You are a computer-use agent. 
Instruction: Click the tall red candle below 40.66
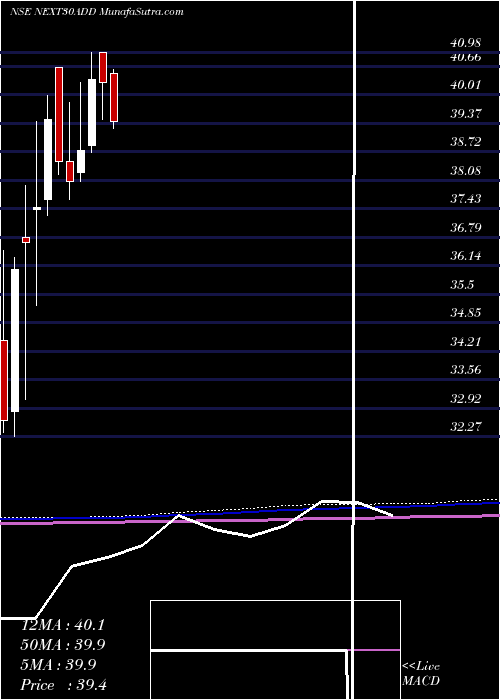[59, 114]
